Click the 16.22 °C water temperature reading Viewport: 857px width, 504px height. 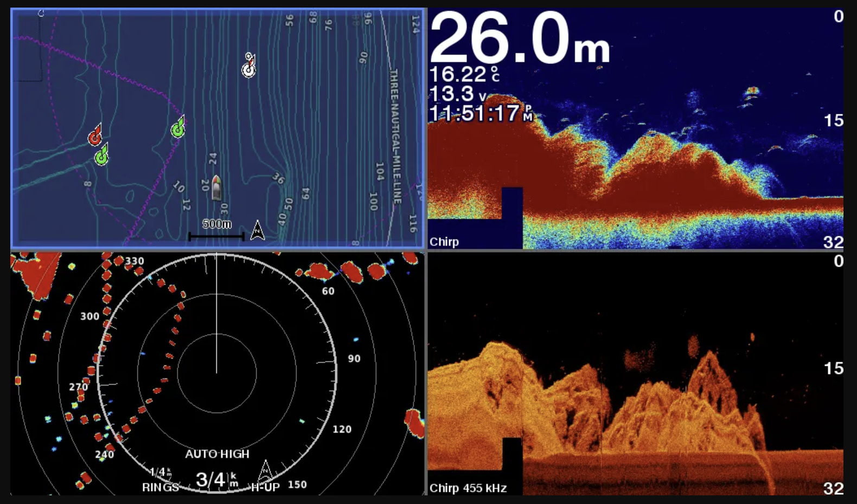[x=464, y=74]
